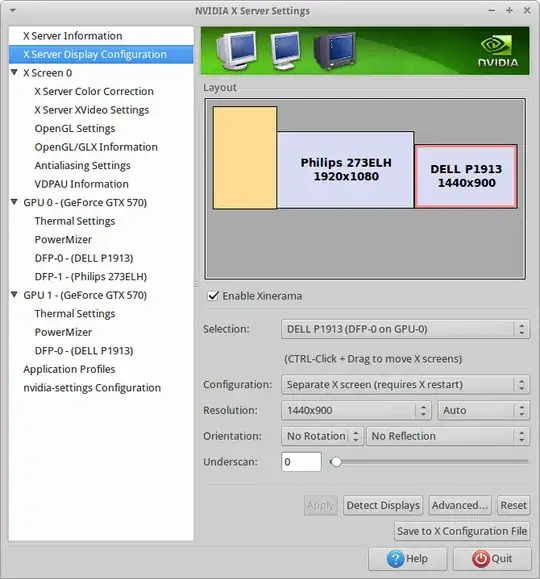This screenshot has height=579, width=540.
Task: Open nvidia-settings Configuration
Action: tap(92, 388)
